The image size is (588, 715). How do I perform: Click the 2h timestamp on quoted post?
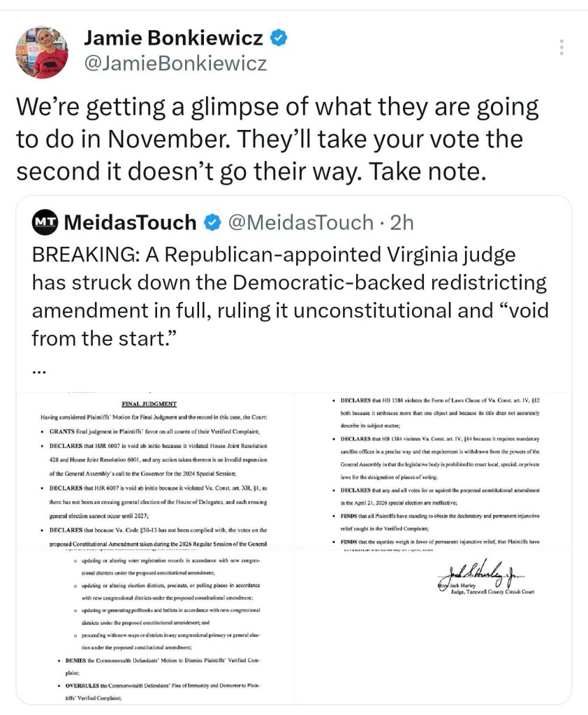(402, 223)
